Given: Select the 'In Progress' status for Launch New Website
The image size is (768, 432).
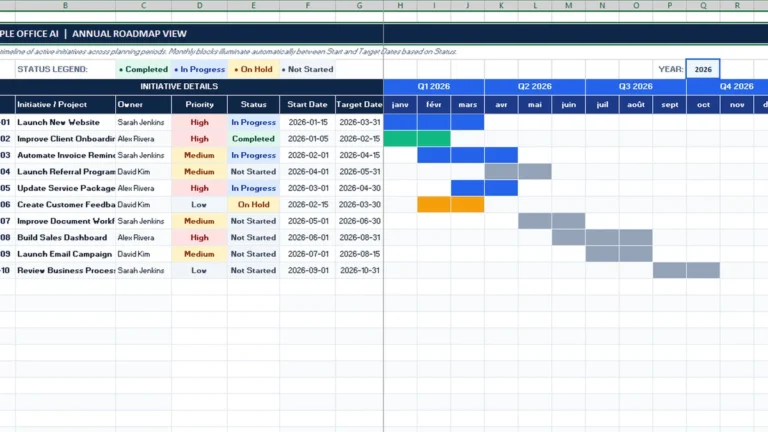Looking at the screenshot, I should tap(253, 122).
